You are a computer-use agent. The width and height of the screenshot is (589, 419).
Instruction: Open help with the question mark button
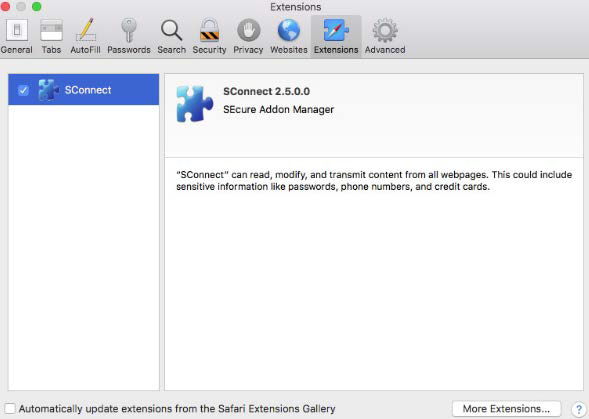click(579, 409)
